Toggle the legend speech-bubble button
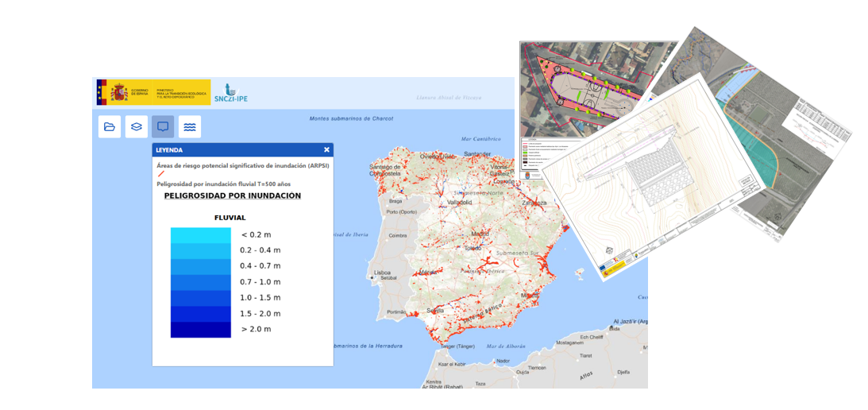This screenshot has height=410, width=868. [163, 126]
